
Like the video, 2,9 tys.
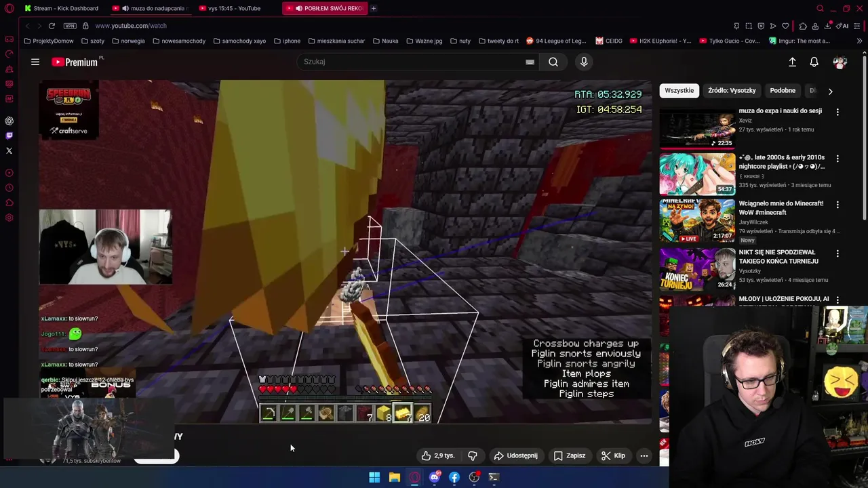point(437,455)
